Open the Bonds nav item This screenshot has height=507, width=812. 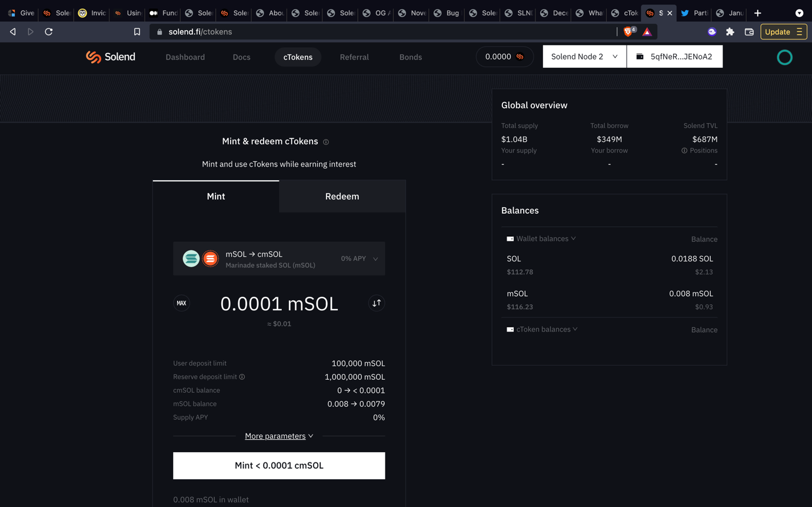point(411,57)
